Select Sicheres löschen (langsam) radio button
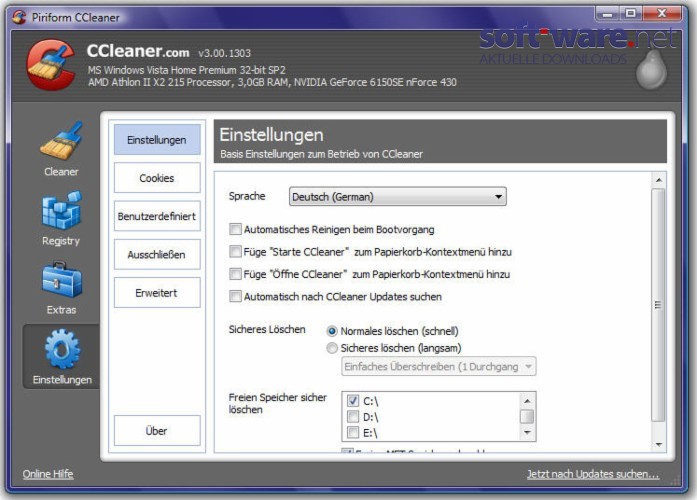Screen dimensions: 697x500 click(332, 348)
